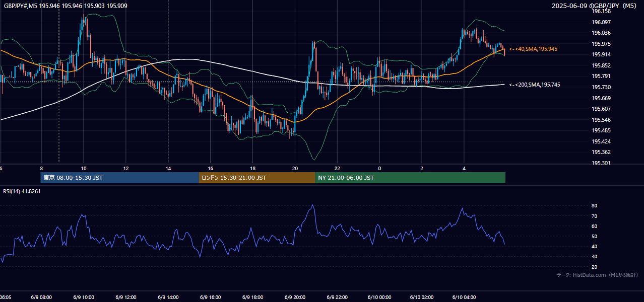Select the ロンドン 15:30-21:00 JST session bar
This screenshot has width=644, height=302.
tap(257, 178)
